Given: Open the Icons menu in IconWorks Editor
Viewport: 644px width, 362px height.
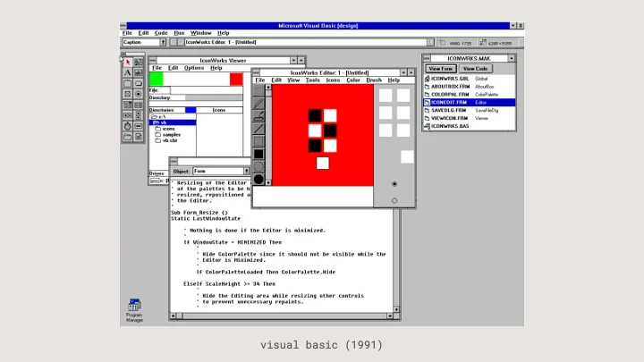Looking at the screenshot, I should (x=333, y=80).
